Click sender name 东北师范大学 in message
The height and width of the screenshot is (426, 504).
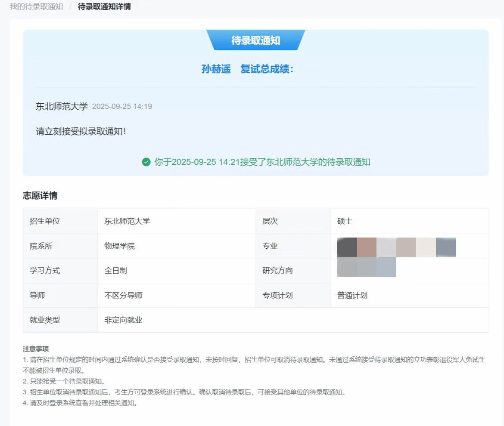62,106
